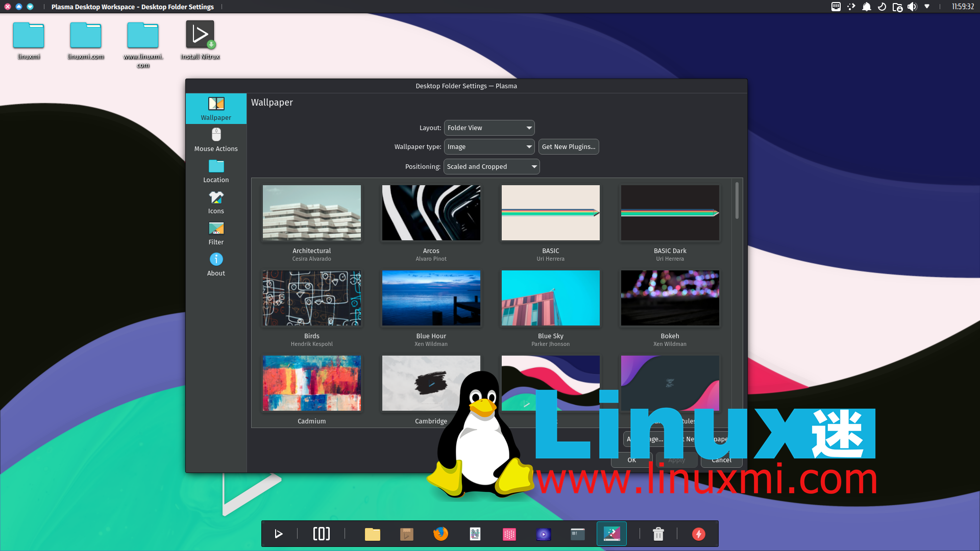Image resolution: width=980 pixels, height=551 pixels.
Task: Choose the Cadmium wallpaper thumbnail
Action: click(311, 383)
